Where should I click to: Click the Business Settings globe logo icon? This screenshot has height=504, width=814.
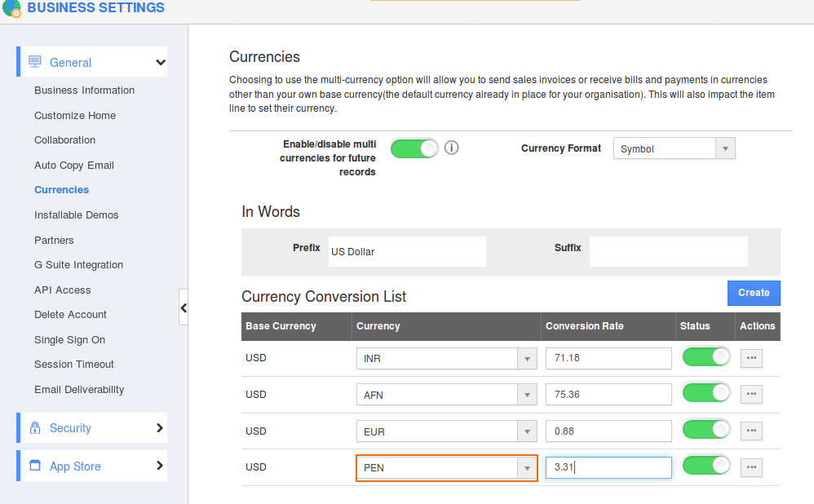pos(11,8)
